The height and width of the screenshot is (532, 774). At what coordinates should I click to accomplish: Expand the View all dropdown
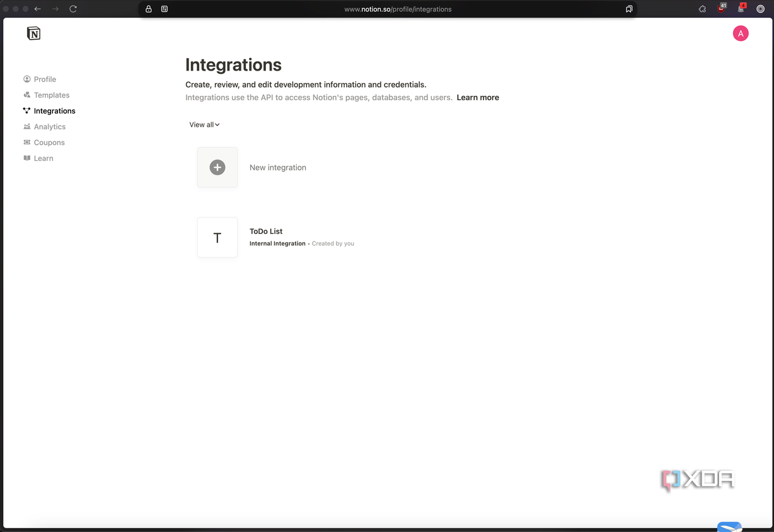click(x=205, y=125)
